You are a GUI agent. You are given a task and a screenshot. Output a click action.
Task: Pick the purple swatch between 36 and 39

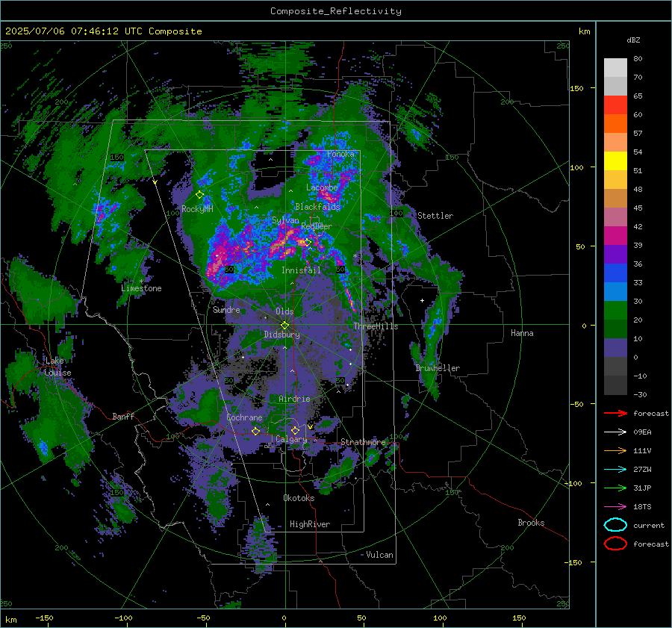pos(615,255)
